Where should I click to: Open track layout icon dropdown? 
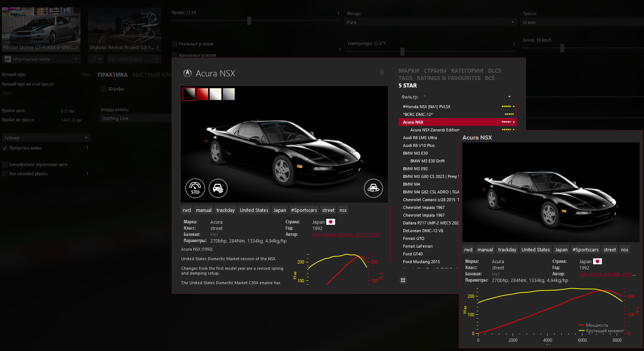point(96,59)
